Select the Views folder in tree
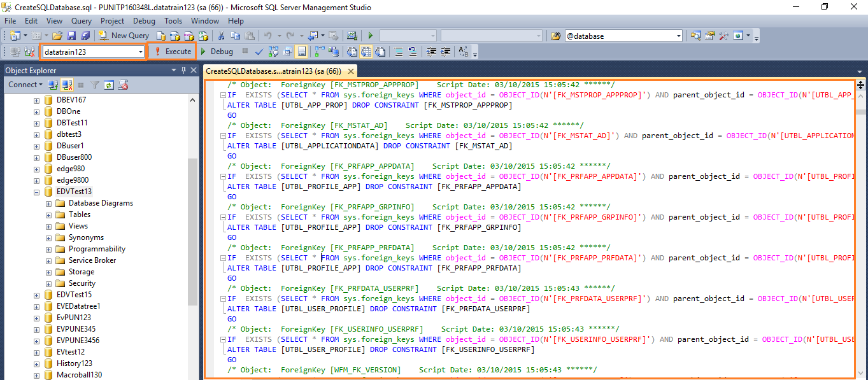The height and width of the screenshot is (380, 868). pos(78,226)
